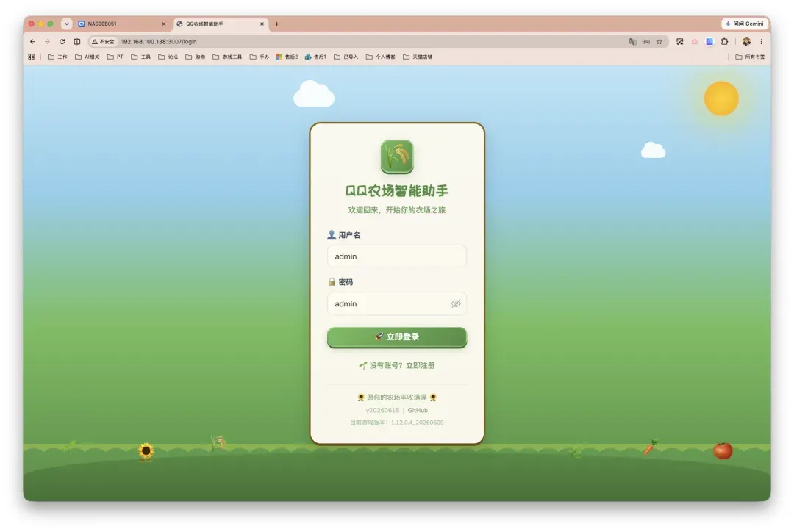Close the QQ农场智能助手 tab
This screenshot has height=532, width=794.
coord(262,24)
